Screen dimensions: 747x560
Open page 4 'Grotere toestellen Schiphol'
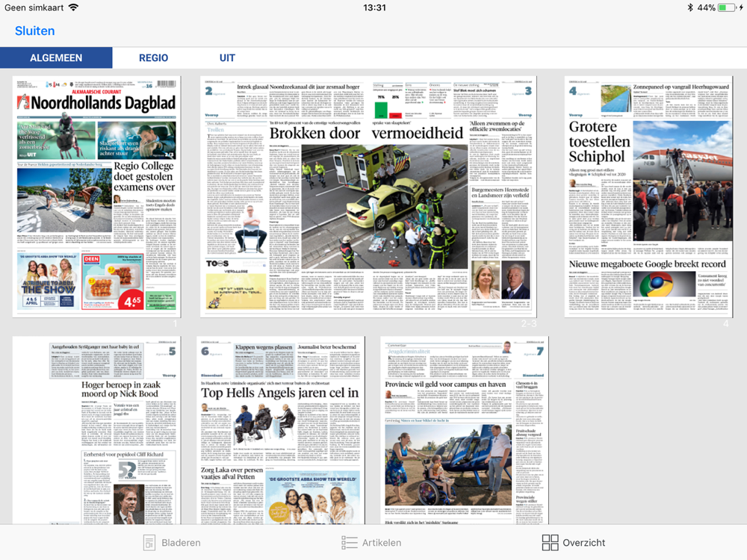648,196
